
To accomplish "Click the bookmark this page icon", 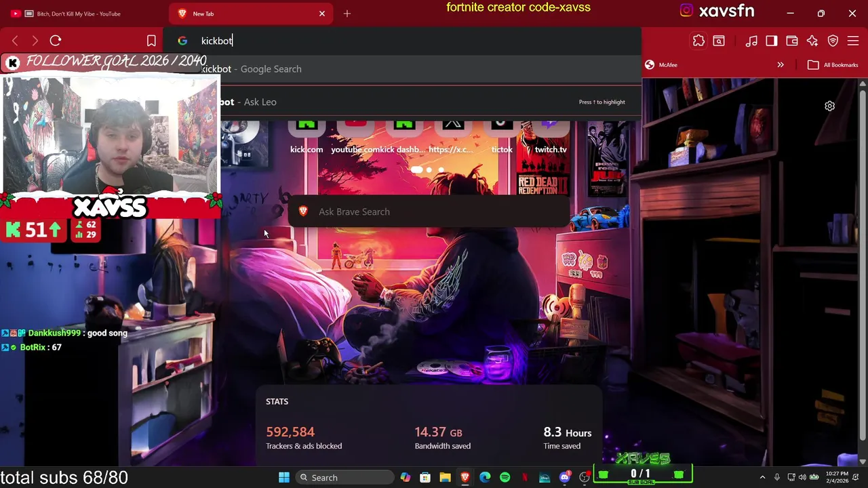I will [151, 41].
